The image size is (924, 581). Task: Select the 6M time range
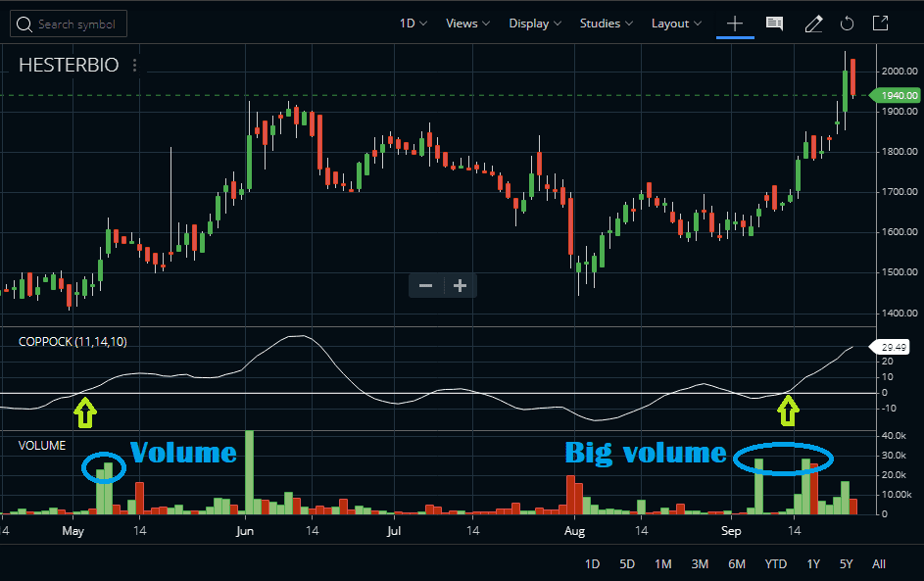(x=737, y=564)
